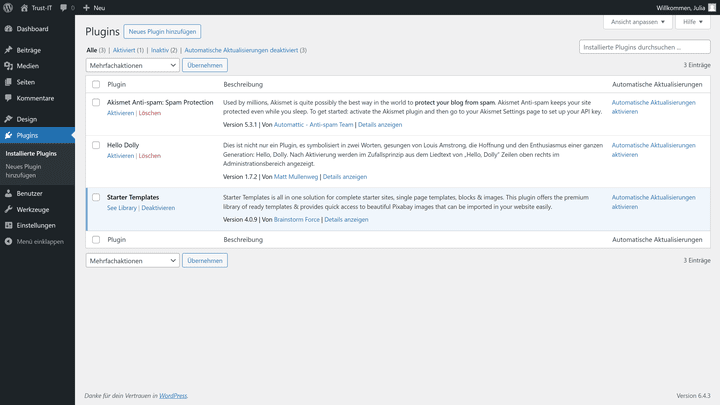Expand the Ansicht anpassen panel
The image size is (720, 405).
click(637, 22)
